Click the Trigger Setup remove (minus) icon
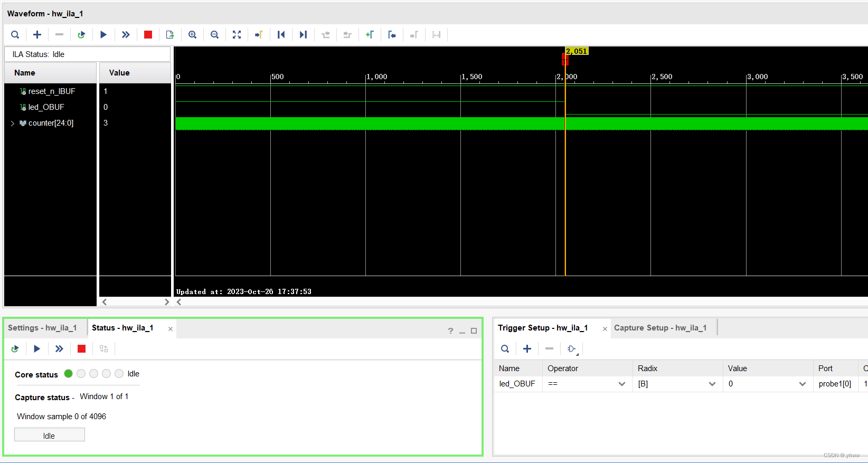 [x=549, y=348]
